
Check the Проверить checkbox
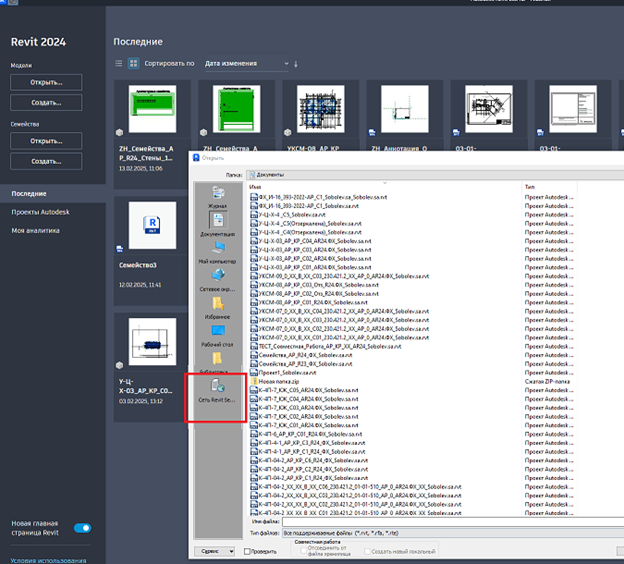tap(247, 551)
